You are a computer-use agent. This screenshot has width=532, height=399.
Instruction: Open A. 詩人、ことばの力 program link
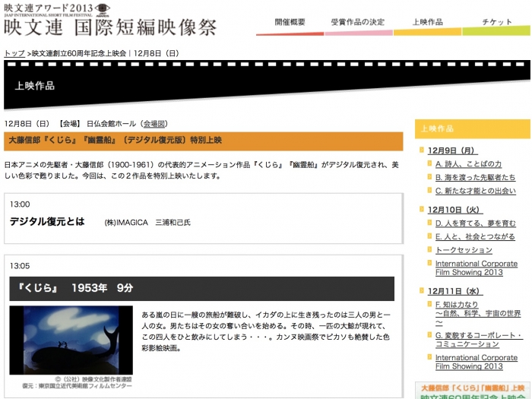(468, 164)
